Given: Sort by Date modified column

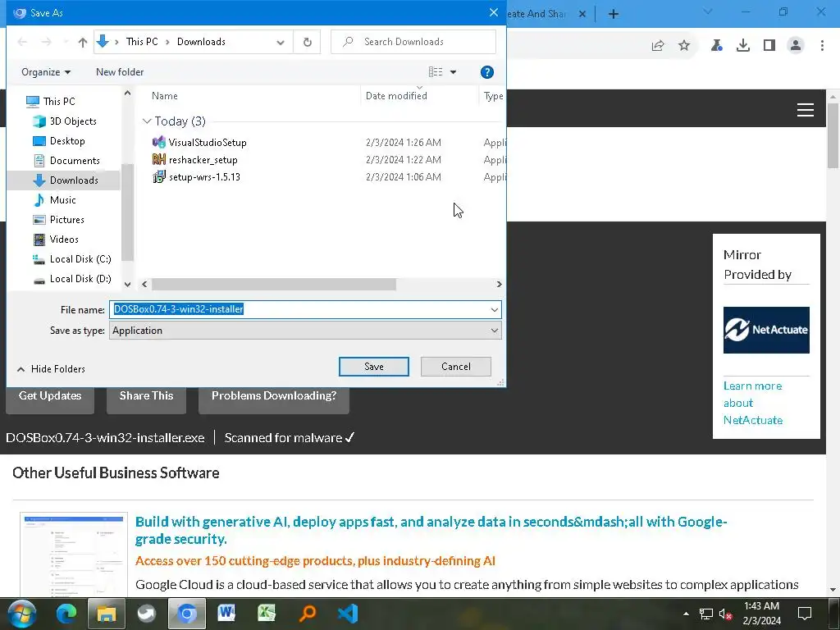Looking at the screenshot, I should tap(396, 96).
